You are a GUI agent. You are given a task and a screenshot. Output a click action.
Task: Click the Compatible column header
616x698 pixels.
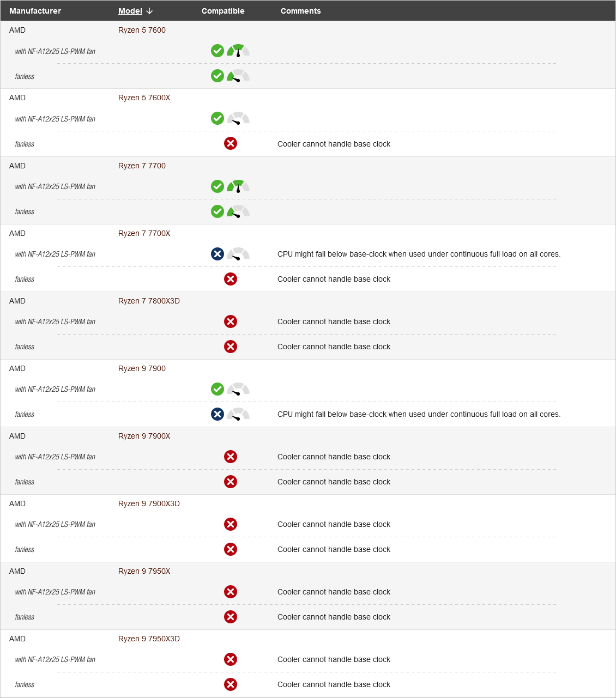(223, 11)
